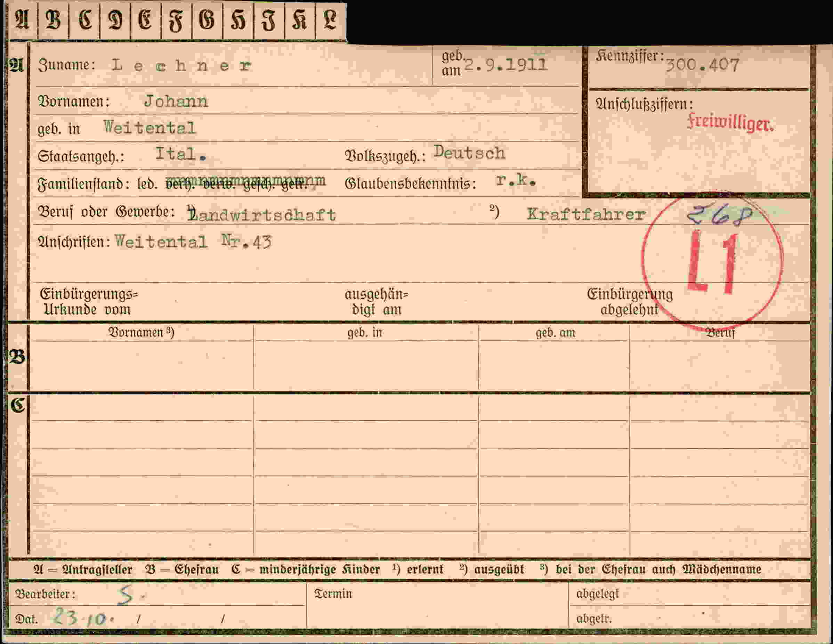
Task: Click the marital status 'led.'
Action: 147,184
